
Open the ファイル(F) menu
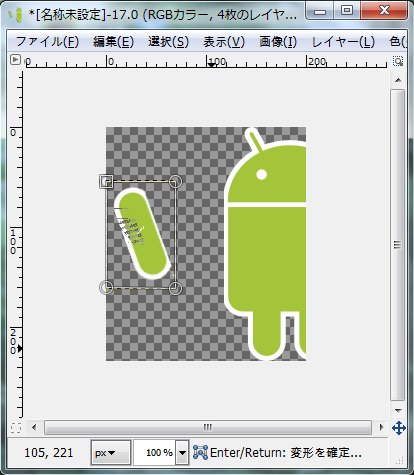pos(47,42)
